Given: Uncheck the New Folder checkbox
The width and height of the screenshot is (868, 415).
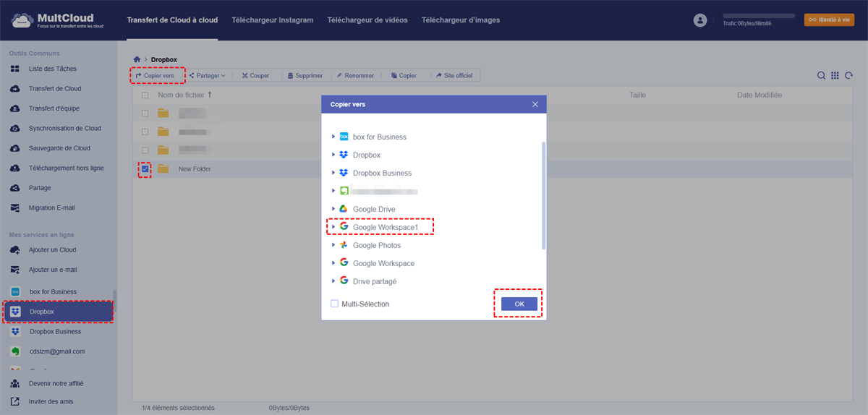Looking at the screenshot, I should pos(145,168).
